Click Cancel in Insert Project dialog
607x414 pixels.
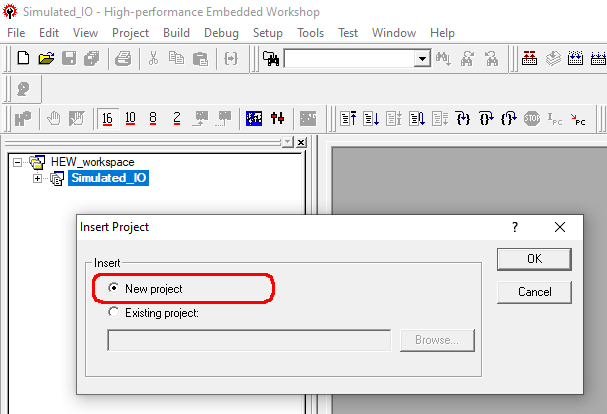click(x=534, y=292)
